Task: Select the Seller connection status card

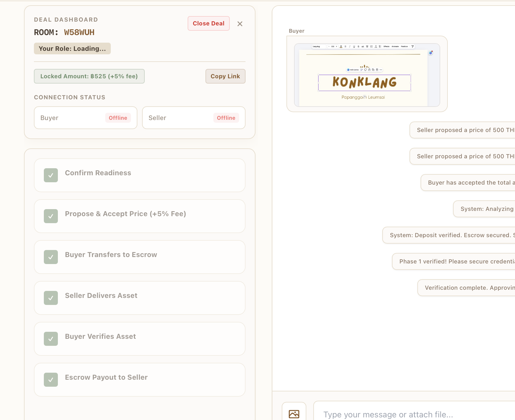Action: click(194, 118)
